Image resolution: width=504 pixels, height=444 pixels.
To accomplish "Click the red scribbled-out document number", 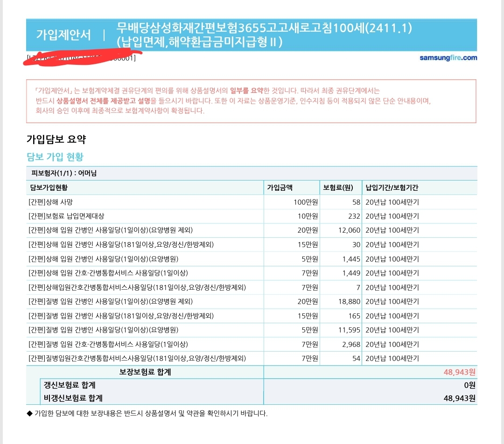I will pyautogui.click(x=82, y=58).
